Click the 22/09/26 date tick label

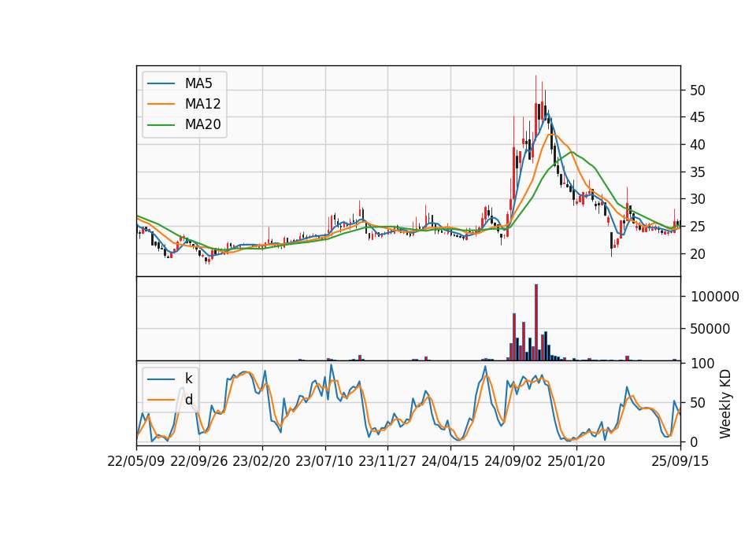pos(199,461)
